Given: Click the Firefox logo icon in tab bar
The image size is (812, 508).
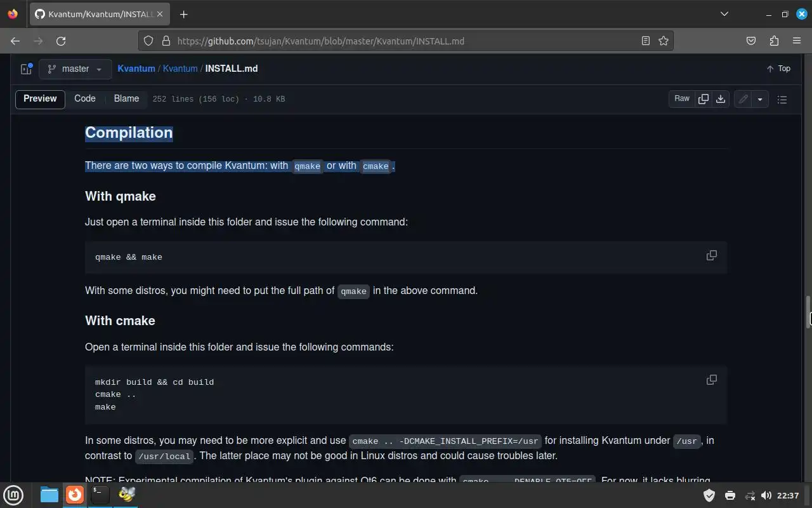Looking at the screenshot, I should pos(13,14).
